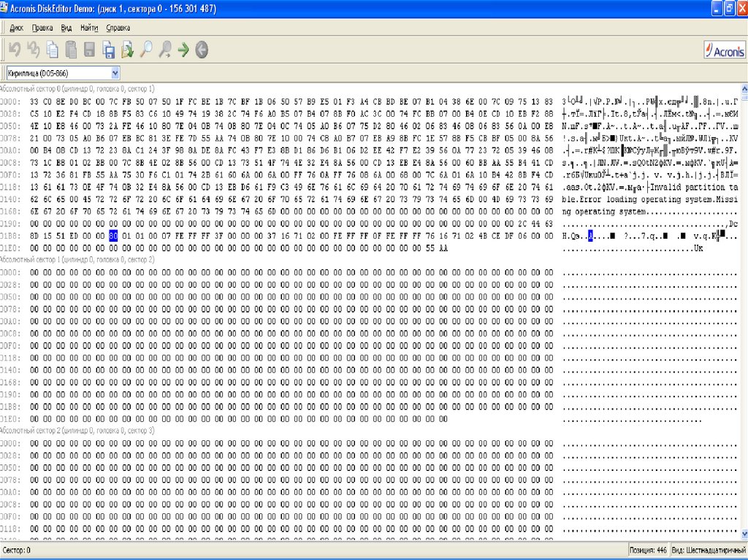Open the Правка menu
748x560 pixels.
42,28
